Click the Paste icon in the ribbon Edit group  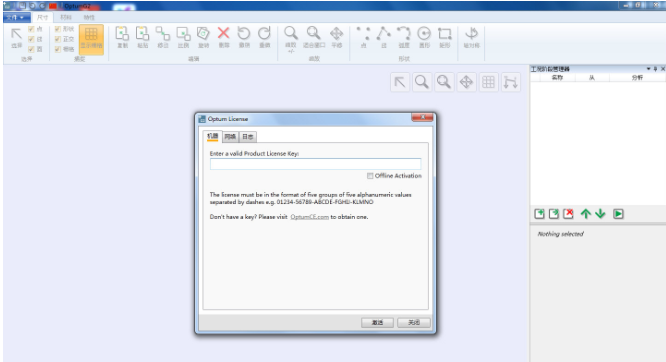[x=142, y=37]
